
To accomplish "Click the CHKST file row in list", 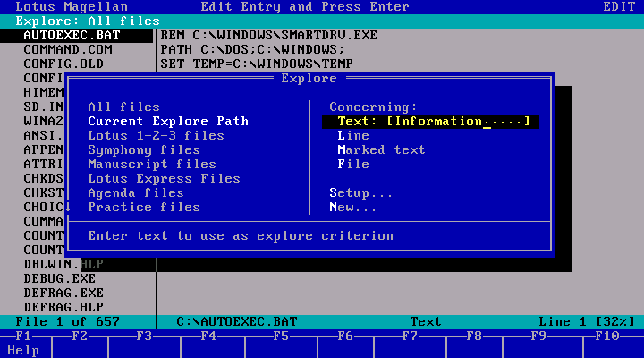I will (44, 193).
